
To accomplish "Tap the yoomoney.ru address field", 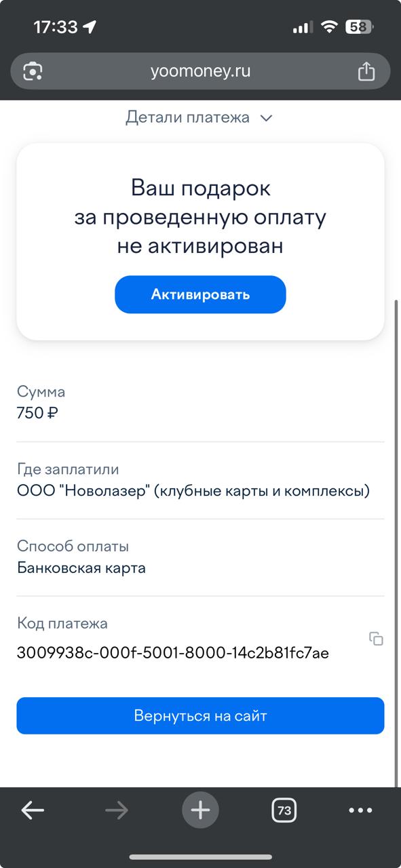I will coord(200,71).
